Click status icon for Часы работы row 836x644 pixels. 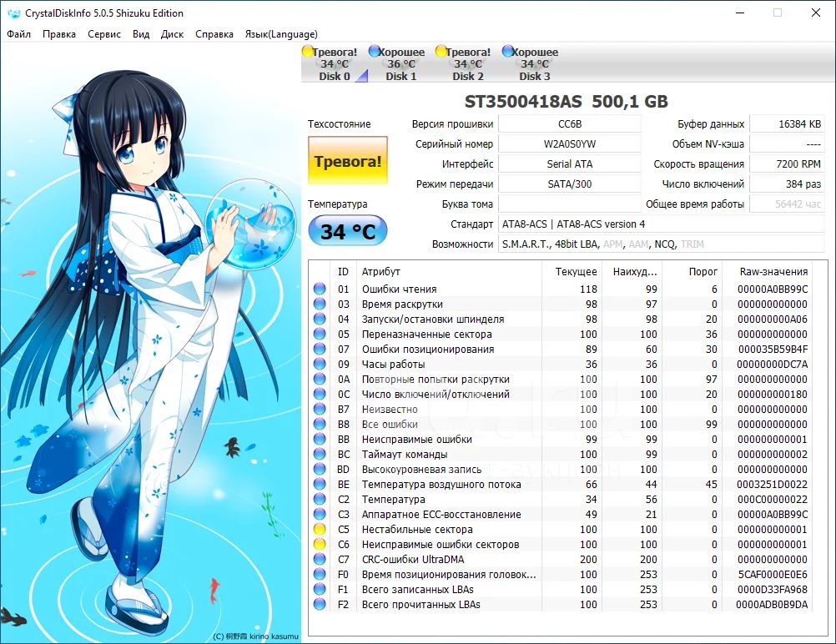pyautogui.click(x=320, y=364)
